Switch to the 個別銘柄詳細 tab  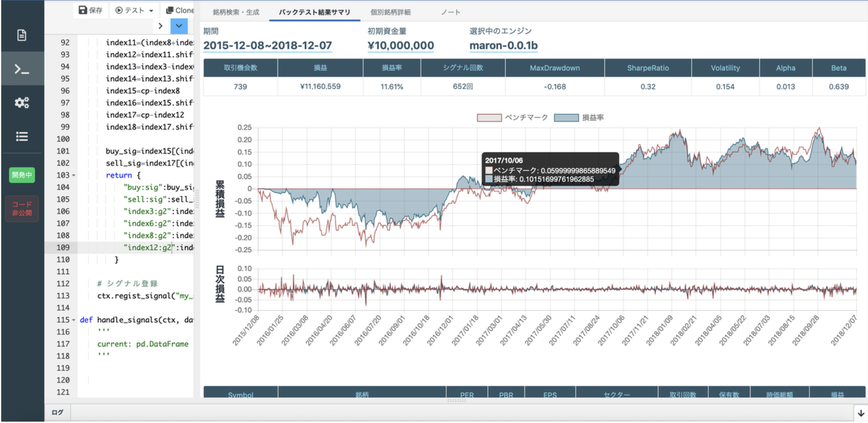point(390,12)
